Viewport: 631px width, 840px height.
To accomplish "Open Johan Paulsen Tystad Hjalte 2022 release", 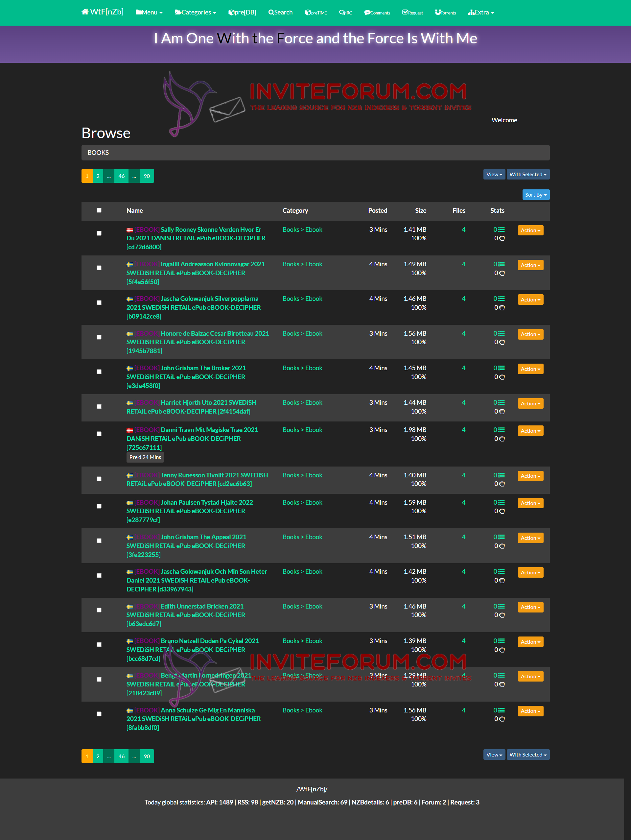I will click(190, 511).
